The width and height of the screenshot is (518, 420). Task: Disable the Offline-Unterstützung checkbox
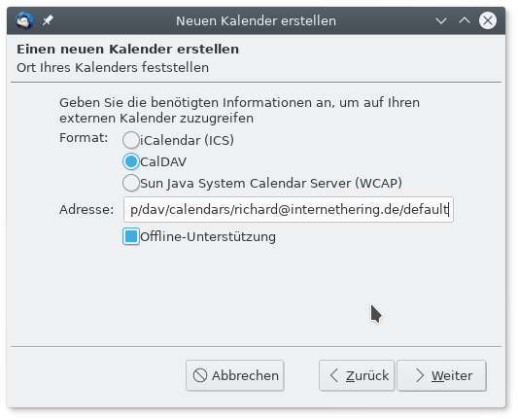click(131, 236)
